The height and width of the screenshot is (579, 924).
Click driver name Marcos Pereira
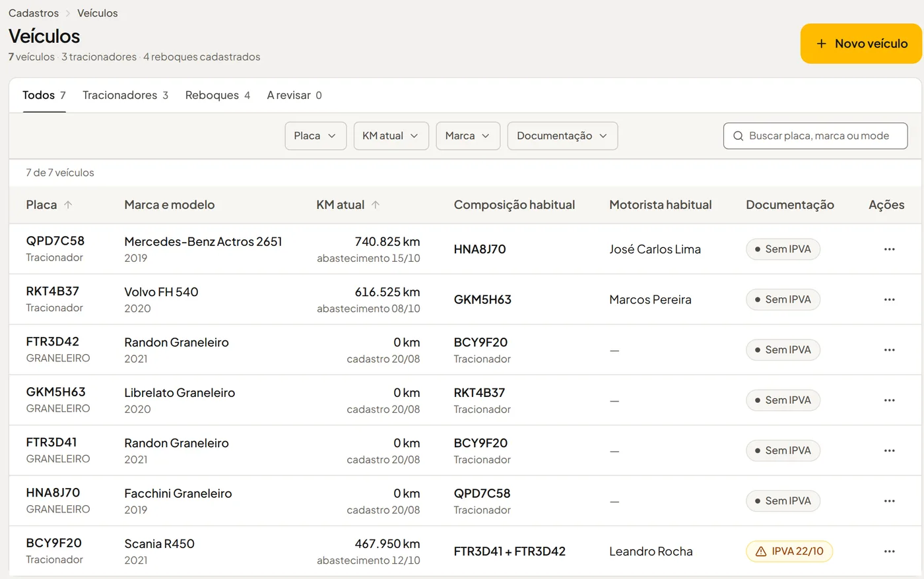pos(650,299)
